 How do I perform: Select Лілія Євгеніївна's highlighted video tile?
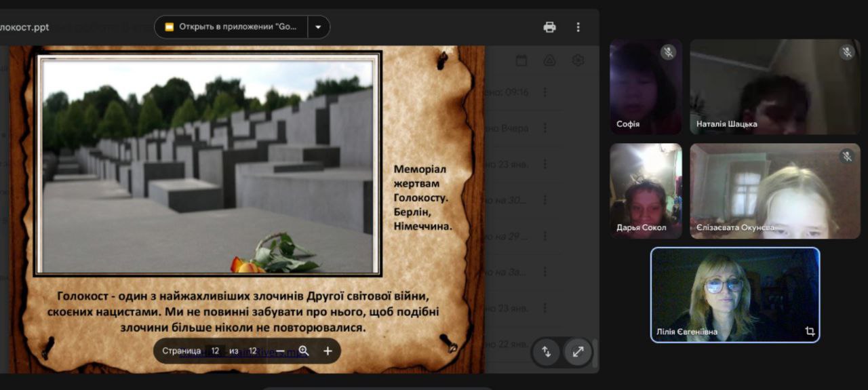(x=734, y=294)
